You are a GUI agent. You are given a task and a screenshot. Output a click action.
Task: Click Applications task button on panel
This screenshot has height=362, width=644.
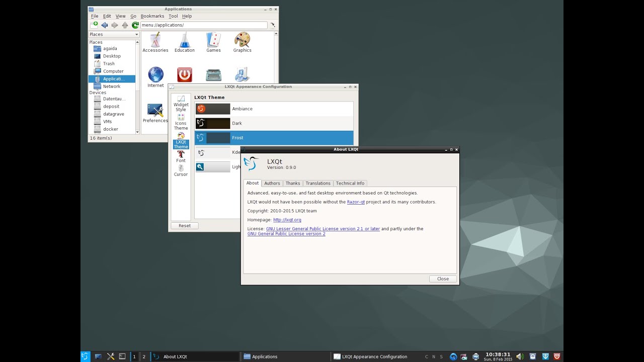tap(285, 356)
